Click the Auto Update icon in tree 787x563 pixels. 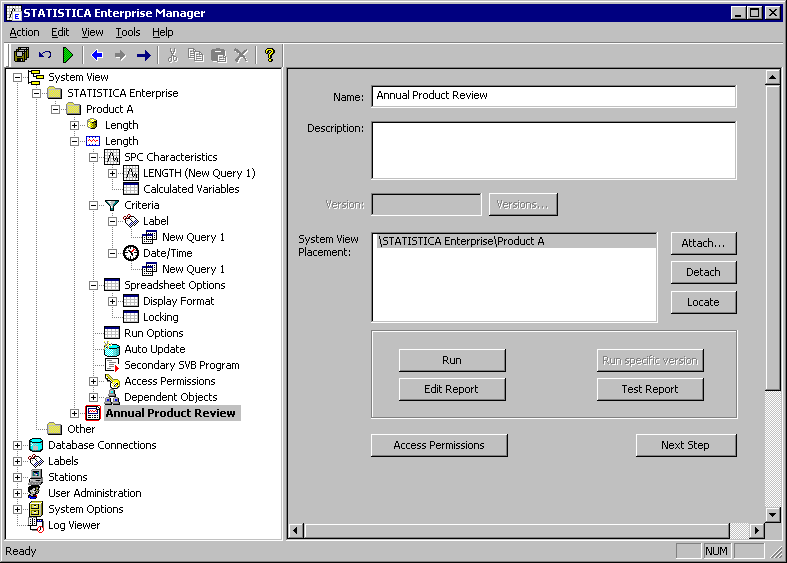tap(112, 349)
